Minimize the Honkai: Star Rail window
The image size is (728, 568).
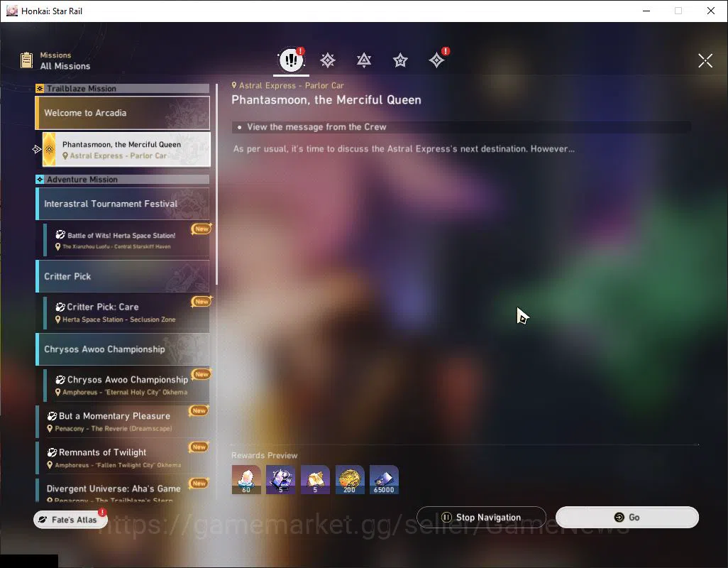tap(646, 11)
